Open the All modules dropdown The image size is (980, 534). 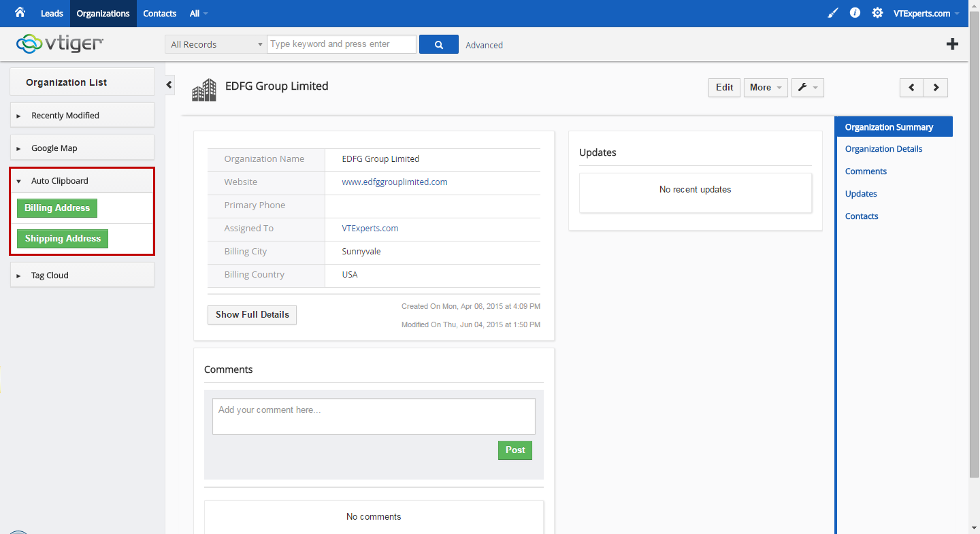coord(199,14)
